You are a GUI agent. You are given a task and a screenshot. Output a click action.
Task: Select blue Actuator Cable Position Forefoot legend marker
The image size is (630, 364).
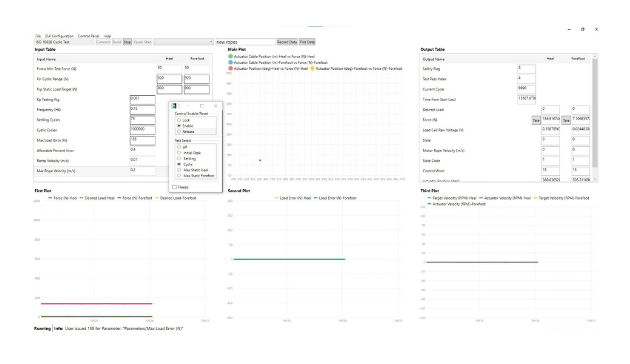231,62
